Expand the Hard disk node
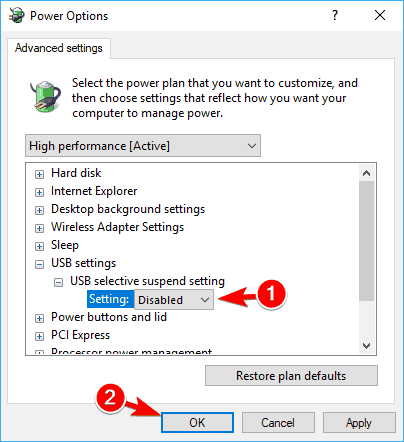Image resolution: width=404 pixels, height=442 pixels. tap(39, 174)
